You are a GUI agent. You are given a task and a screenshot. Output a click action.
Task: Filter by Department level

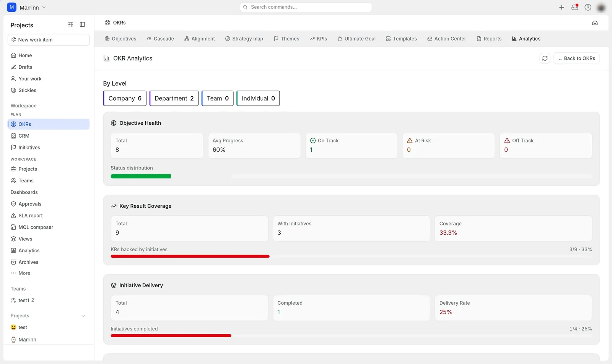[174, 98]
